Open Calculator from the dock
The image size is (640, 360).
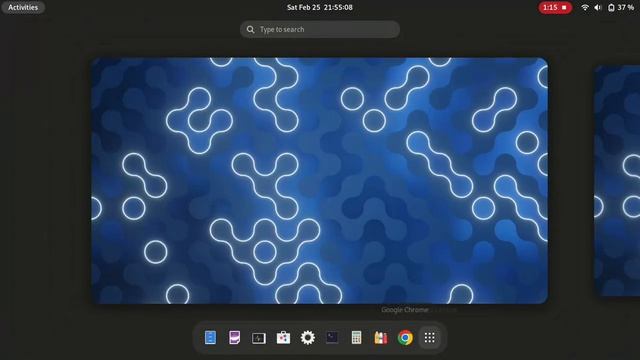(x=356, y=338)
